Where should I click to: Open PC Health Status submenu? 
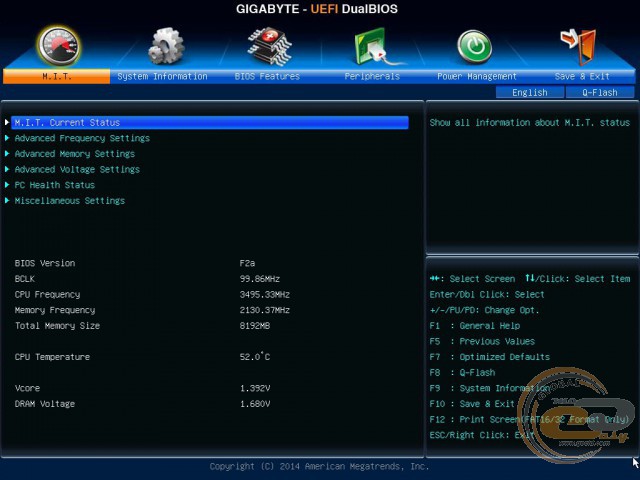coord(55,185)
